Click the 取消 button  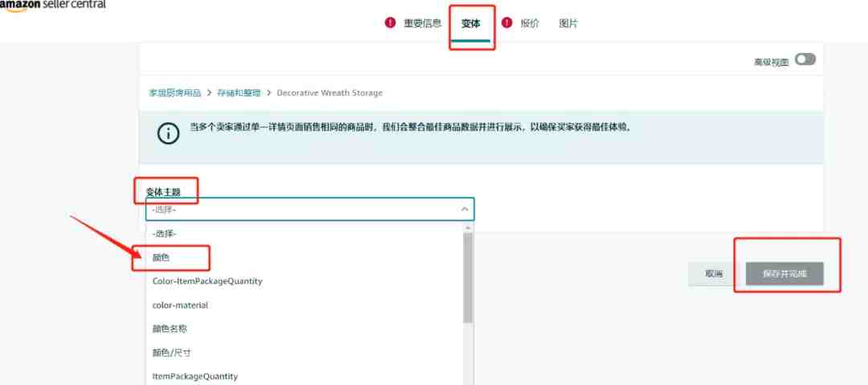(714, 273)
